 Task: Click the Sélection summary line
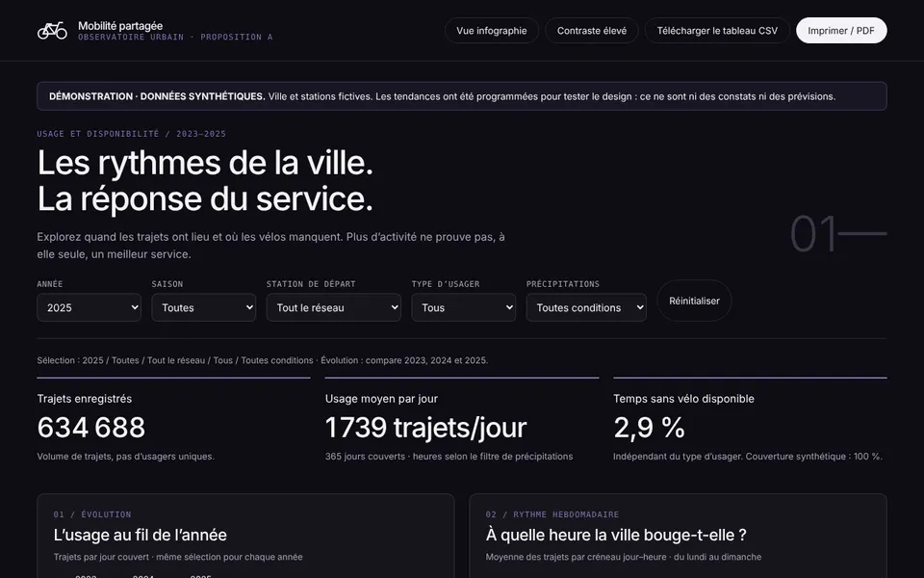pos(262,360)
